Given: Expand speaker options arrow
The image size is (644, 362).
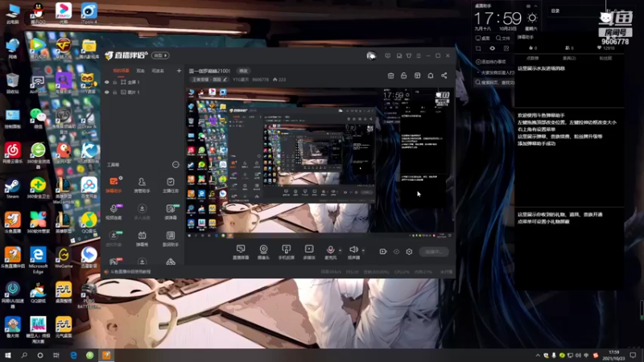Looking at the screenshot, I should point(363,250).
